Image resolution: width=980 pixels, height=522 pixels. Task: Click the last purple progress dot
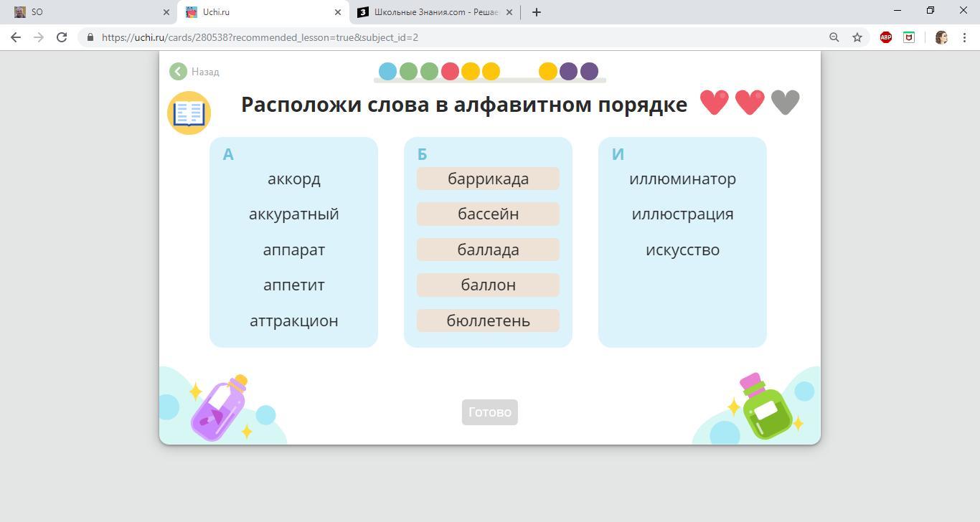tap(589, 71)
